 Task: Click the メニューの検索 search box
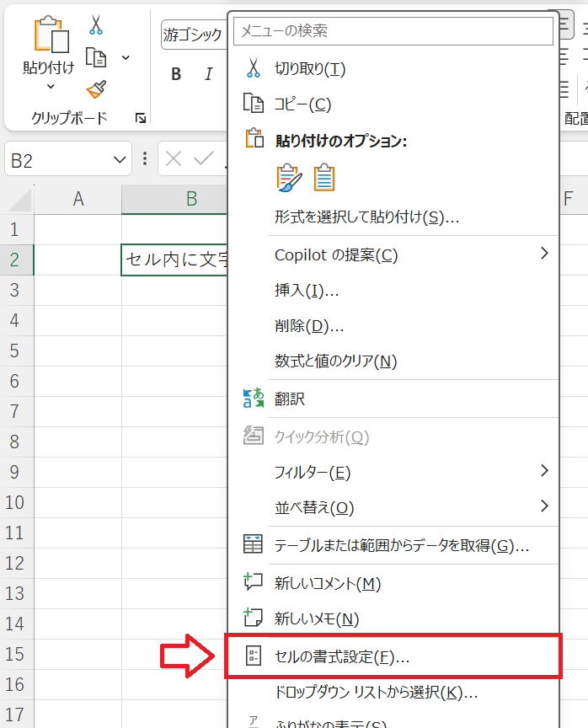(393, 31)
